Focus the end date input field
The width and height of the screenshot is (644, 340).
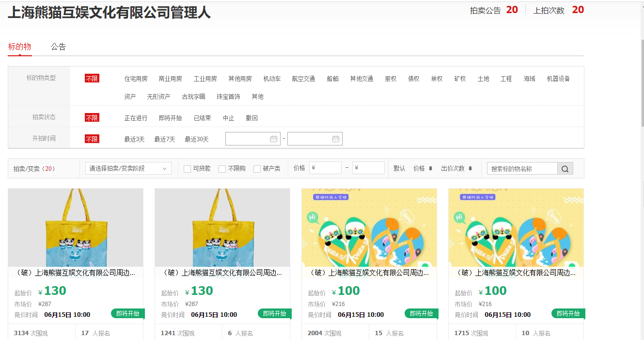(x=315, y=139)
